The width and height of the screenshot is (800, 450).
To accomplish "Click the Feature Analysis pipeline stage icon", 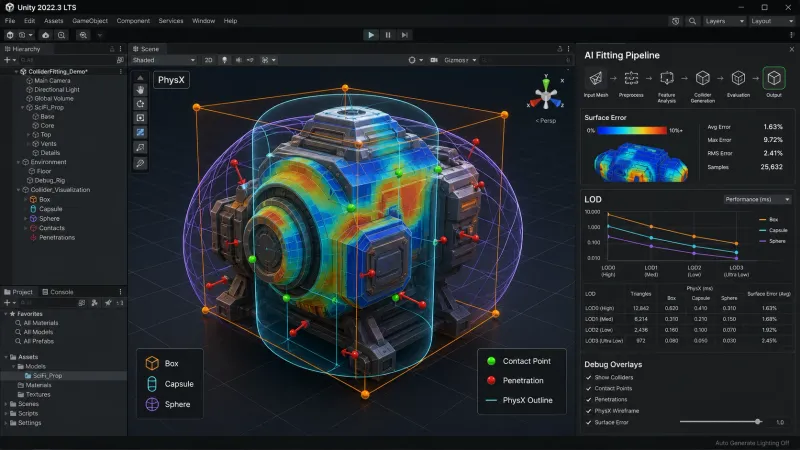I will (x=667, y=78).
